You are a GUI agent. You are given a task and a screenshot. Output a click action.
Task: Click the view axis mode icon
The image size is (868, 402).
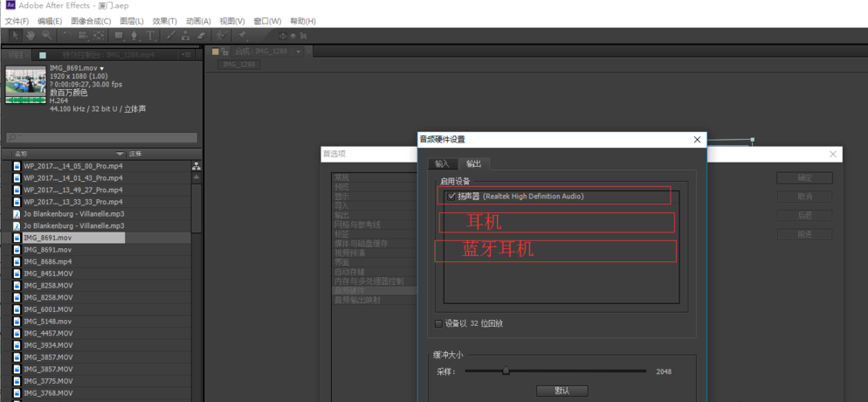click(x=303, y=36)
